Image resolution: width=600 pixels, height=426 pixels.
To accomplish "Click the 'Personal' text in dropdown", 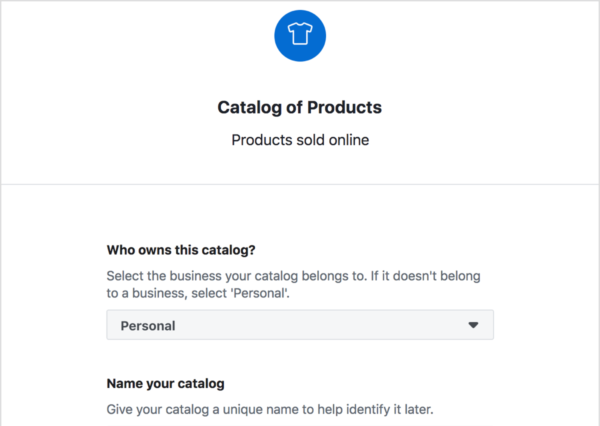I will pyautogui.click(x=148, y=326).
